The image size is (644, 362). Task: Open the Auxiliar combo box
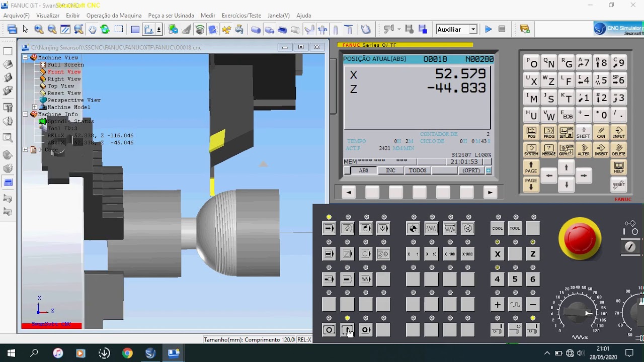pyautogui.click(x=456, y=29)
